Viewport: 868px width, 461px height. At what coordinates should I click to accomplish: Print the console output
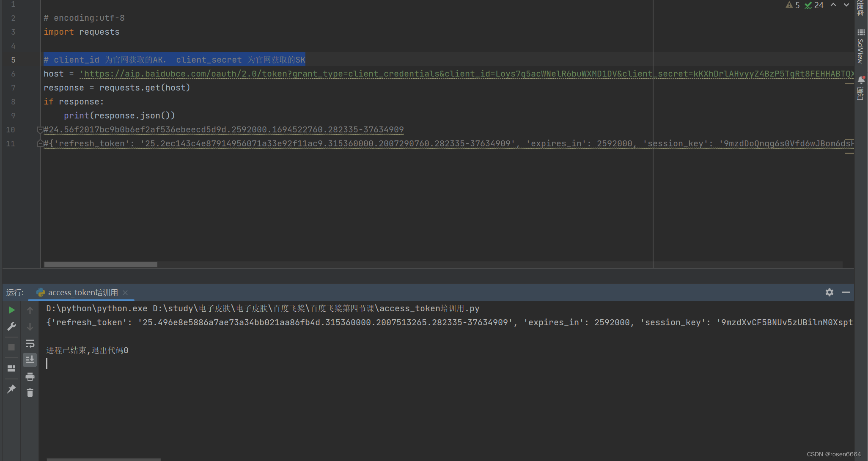(x=30, y=376)
